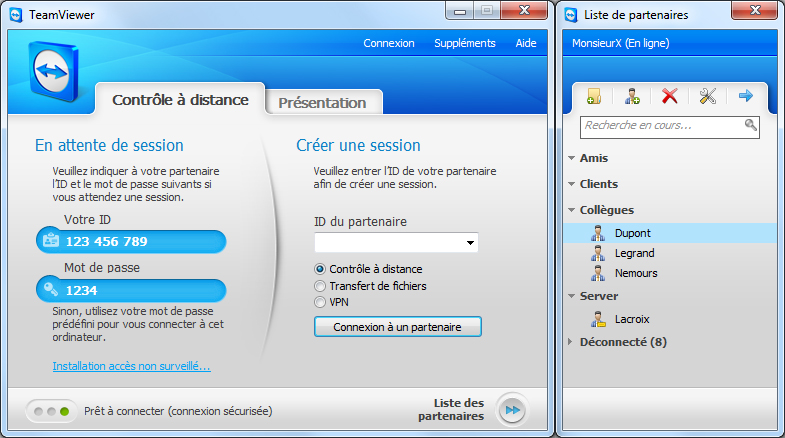Close the TeamViewer main window
The height and width of the screenshot is (438, 785).
pos(524,11)
